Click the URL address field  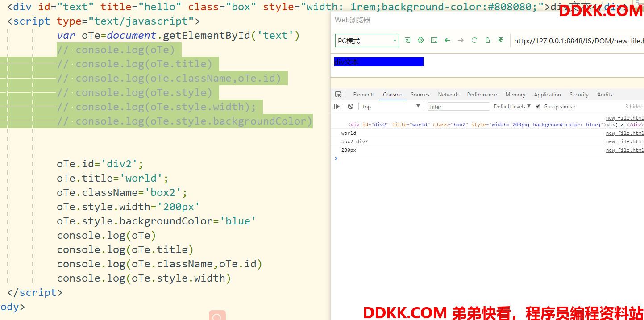click(577, 41)
